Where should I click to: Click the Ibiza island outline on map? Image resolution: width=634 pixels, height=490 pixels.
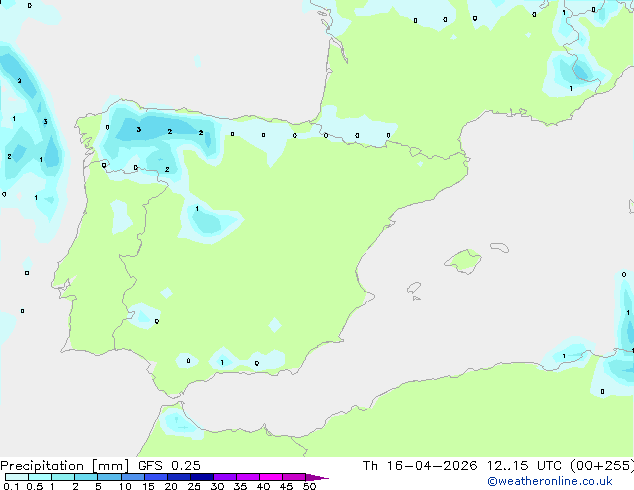click(414, 288)
